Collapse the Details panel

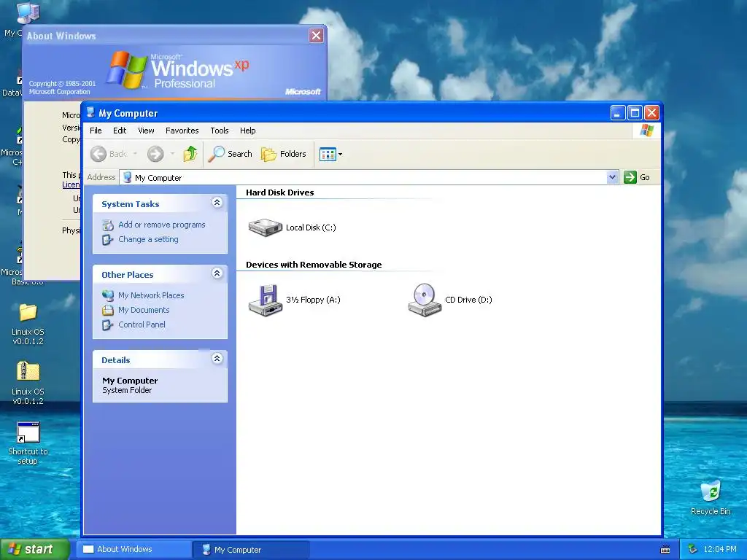pyautogui.click(x=217, y=358)
